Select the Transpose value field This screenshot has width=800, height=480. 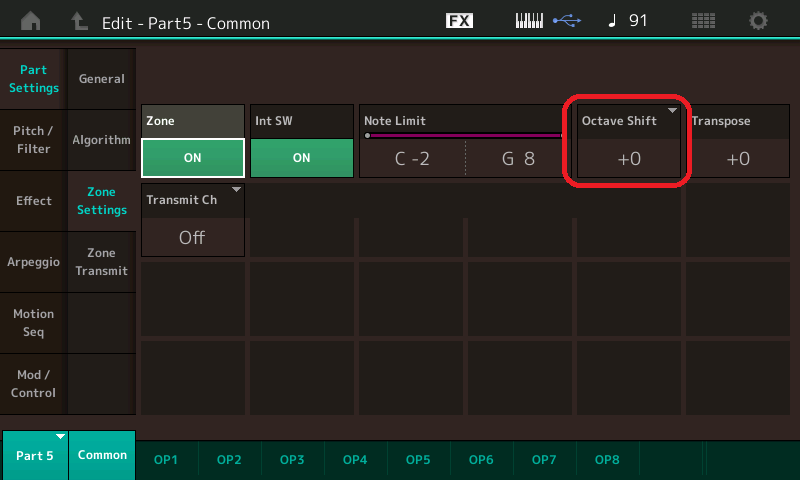click(738, 158)
